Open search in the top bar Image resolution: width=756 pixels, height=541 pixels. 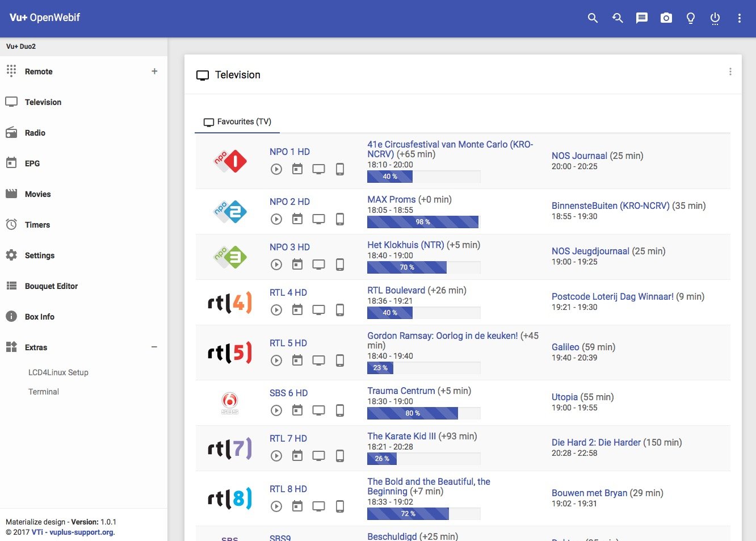[593, 18]
